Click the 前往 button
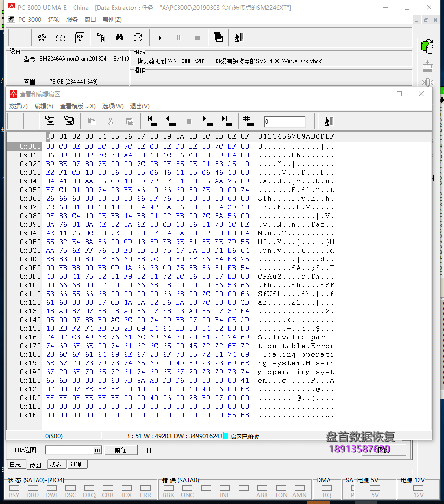The image size is (444, 504). tap(121, 450)
